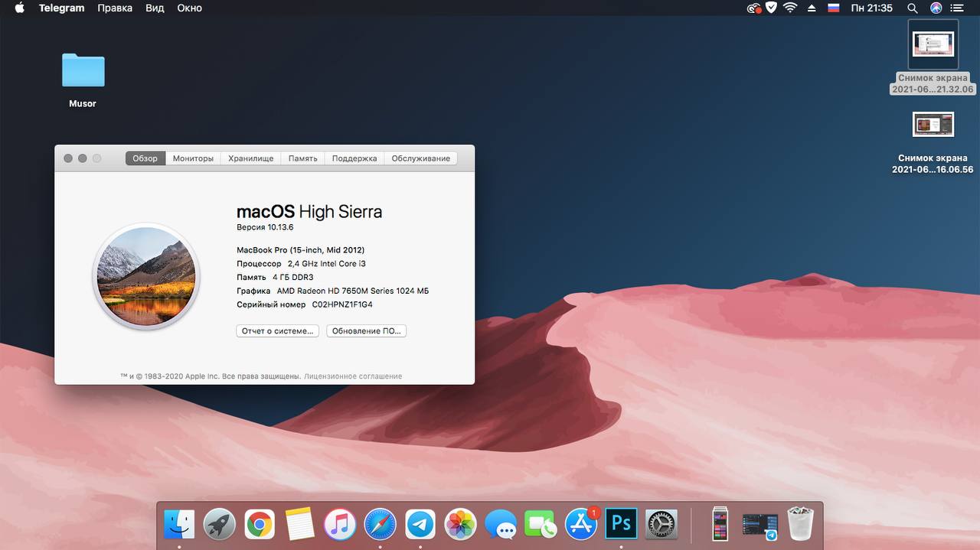Open the Notes app in Dock
The image size is (980, 550).
coord(300,525)
